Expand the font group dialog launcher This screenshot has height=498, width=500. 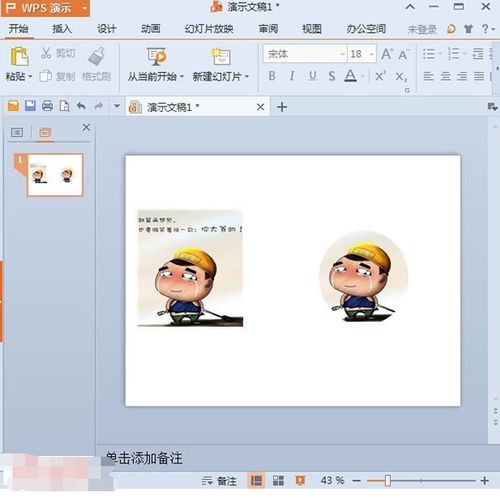pyautogui.click(x=407, y=90)
